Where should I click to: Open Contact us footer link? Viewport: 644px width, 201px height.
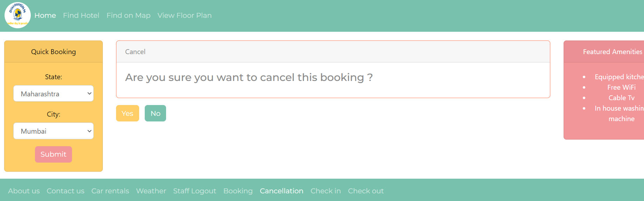click(x=65, y=191)
